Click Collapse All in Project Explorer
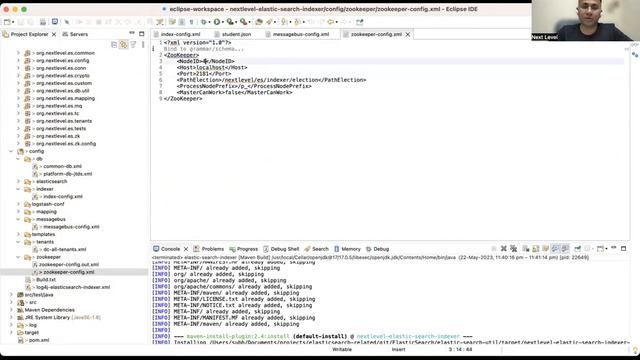This screenshot has height=360, width=640. point(114,44)
